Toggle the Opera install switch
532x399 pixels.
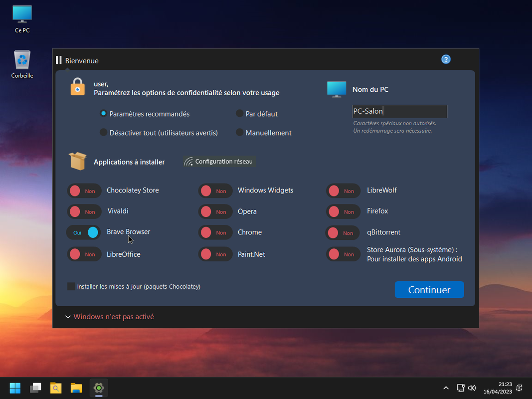(215, 211)
